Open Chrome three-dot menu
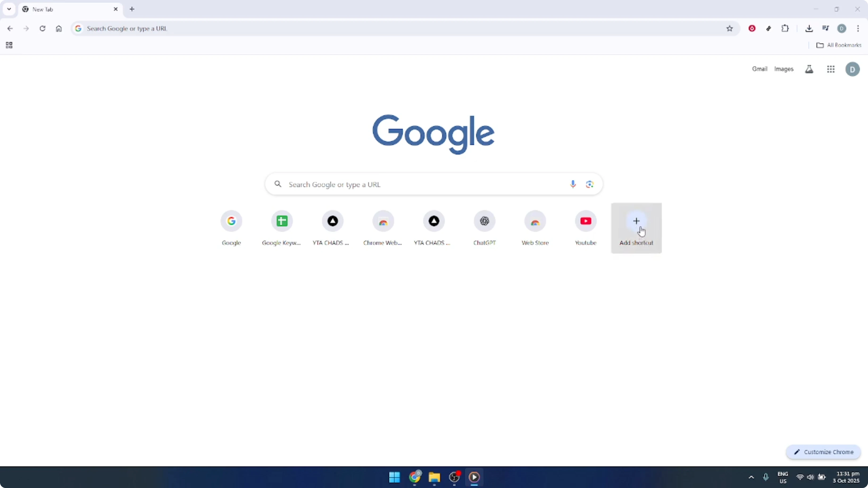 858,29
